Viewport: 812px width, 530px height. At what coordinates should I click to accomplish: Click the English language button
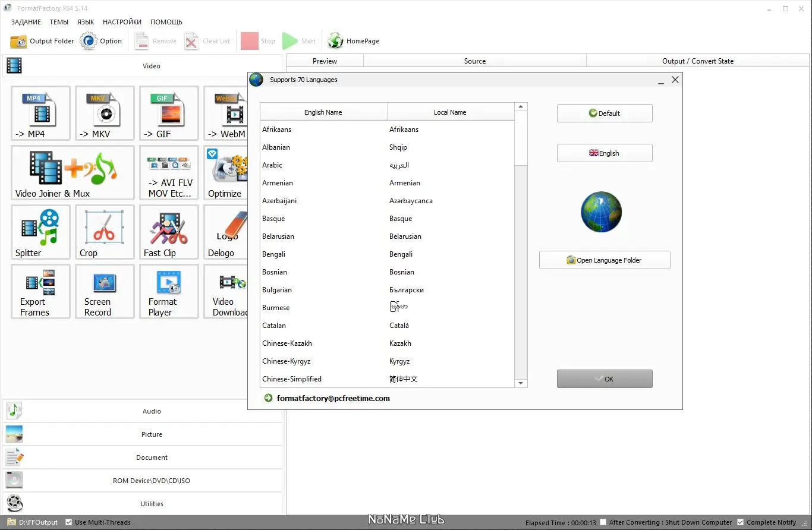click(605, 153)
